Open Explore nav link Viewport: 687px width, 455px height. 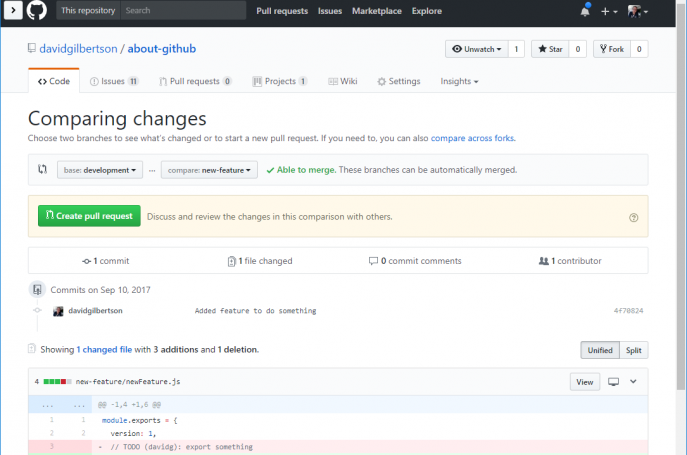pos(427,11)
